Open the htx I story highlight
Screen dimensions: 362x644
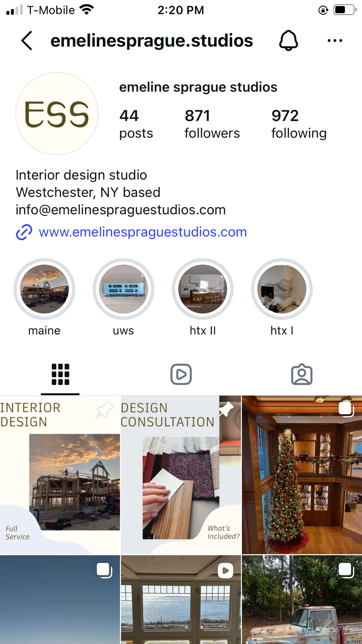click(282, 298)
